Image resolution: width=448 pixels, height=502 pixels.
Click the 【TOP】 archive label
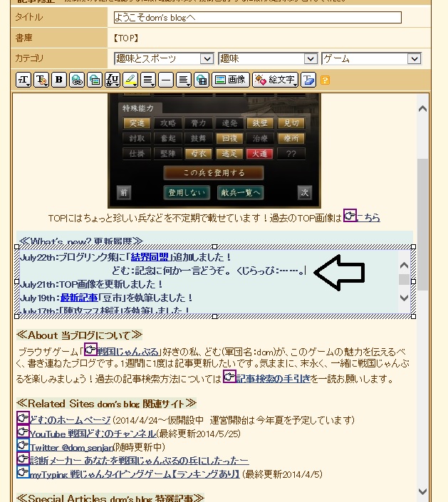coord(126,38)
